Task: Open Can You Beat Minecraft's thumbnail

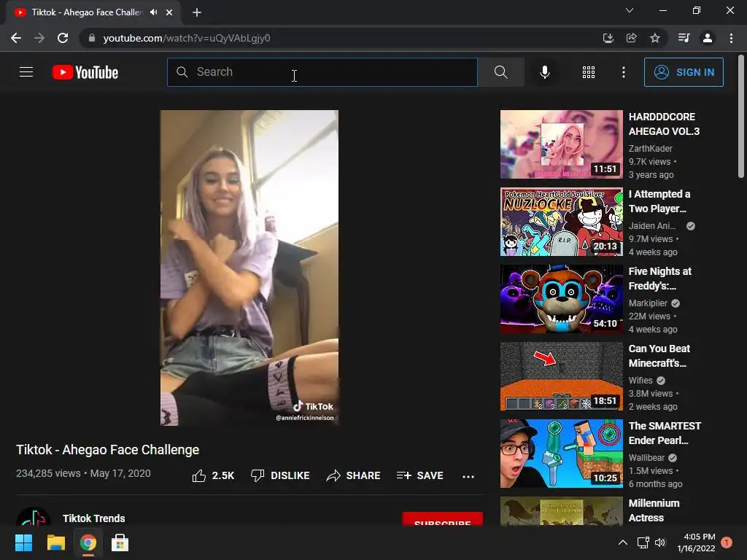Action: [561, 376]
